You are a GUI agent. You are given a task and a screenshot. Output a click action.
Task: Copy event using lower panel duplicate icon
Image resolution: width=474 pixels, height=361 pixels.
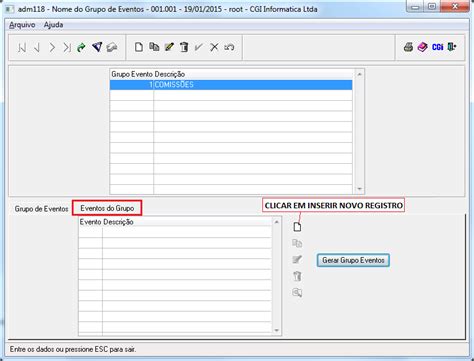pyautogui.click(x=297, y=243)
